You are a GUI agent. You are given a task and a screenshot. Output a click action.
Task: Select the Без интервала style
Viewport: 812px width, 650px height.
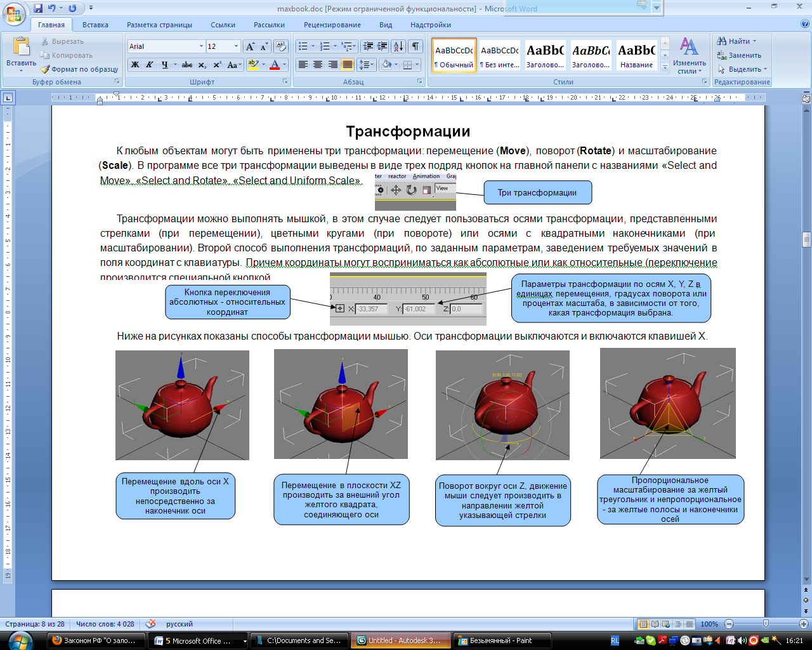pos(499,56)
